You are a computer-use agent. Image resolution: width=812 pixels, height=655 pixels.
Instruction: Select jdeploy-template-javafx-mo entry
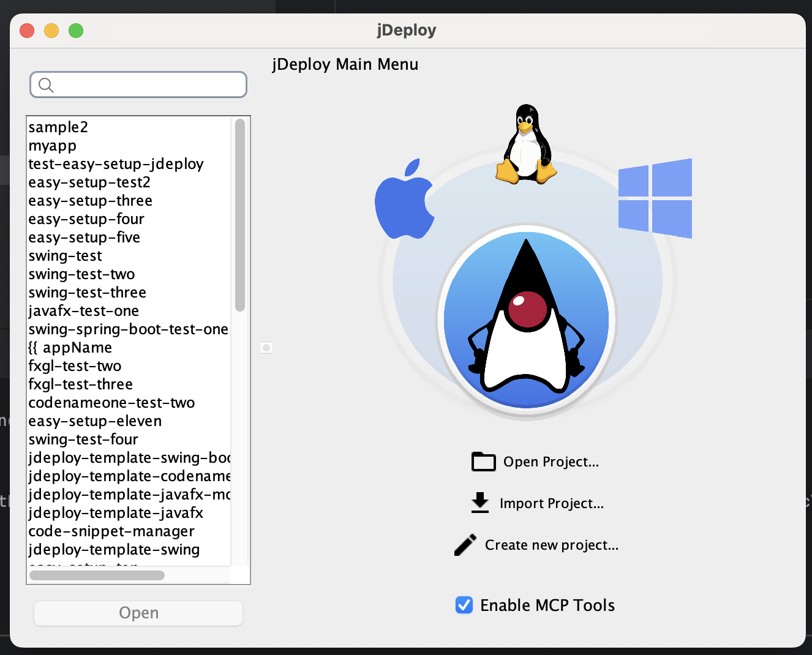[x=129, y=495]
